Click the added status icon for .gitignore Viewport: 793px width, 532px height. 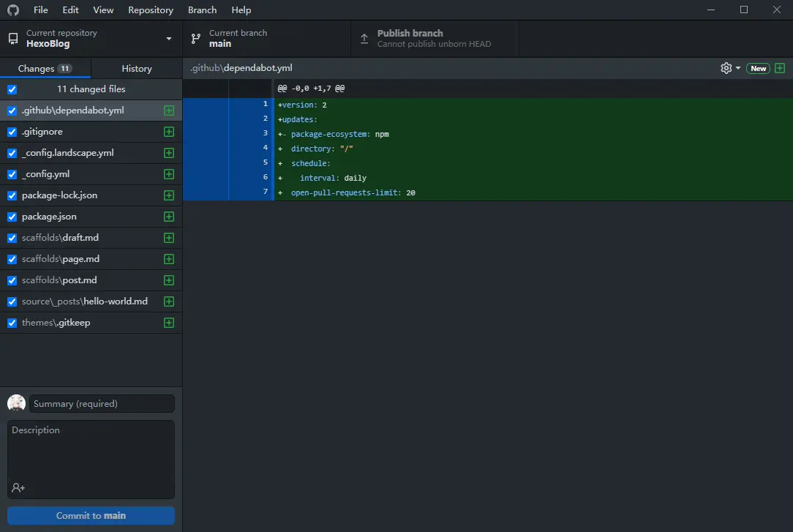click(x=169, y=132)
